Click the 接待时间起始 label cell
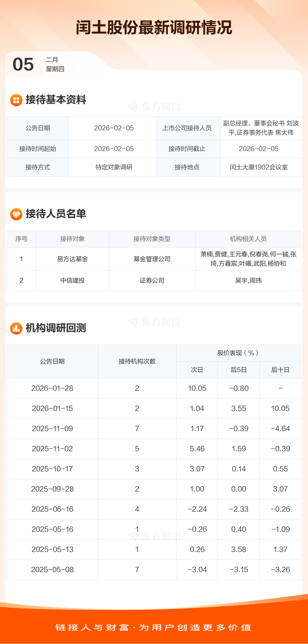308x644 pixels. pyautogui.click(x=38, y=149)
